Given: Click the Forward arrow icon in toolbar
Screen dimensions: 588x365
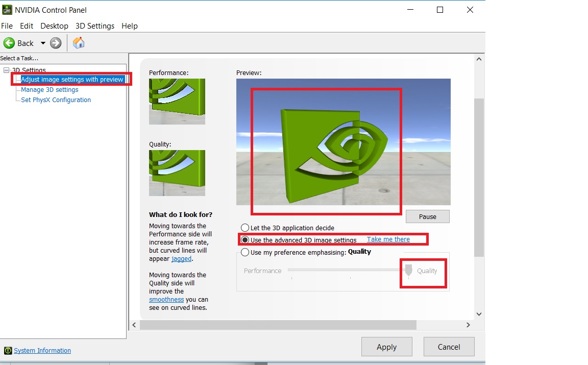Looking at the screenshot, I should coord(56,43).
